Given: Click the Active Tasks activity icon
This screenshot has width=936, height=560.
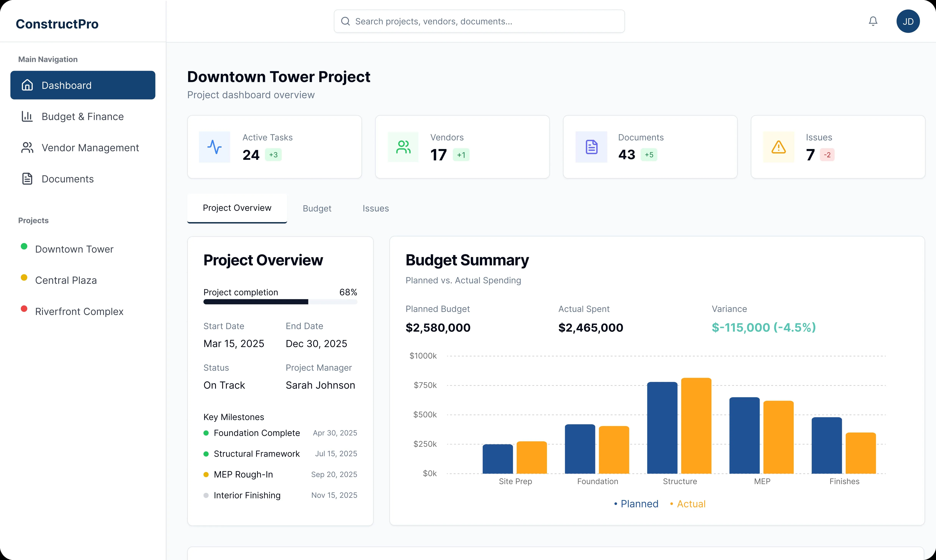Looking at the screenshot, I should tap(214, 147).
